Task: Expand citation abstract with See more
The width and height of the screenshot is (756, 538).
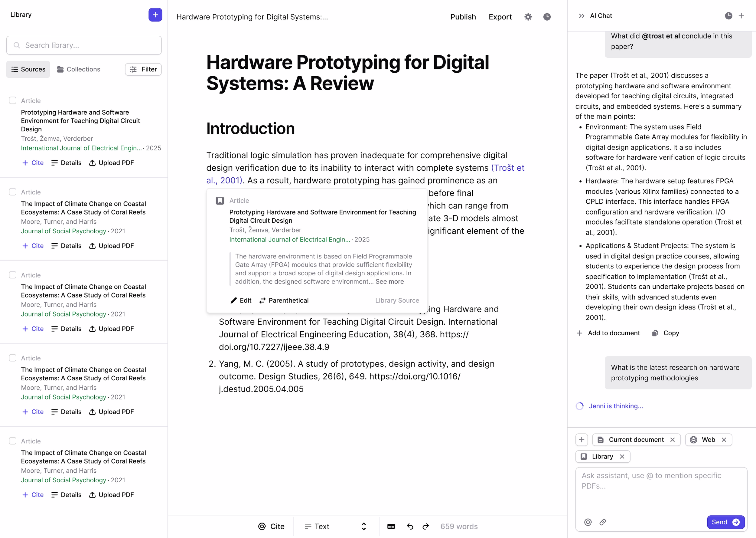Action: (389, 282)
